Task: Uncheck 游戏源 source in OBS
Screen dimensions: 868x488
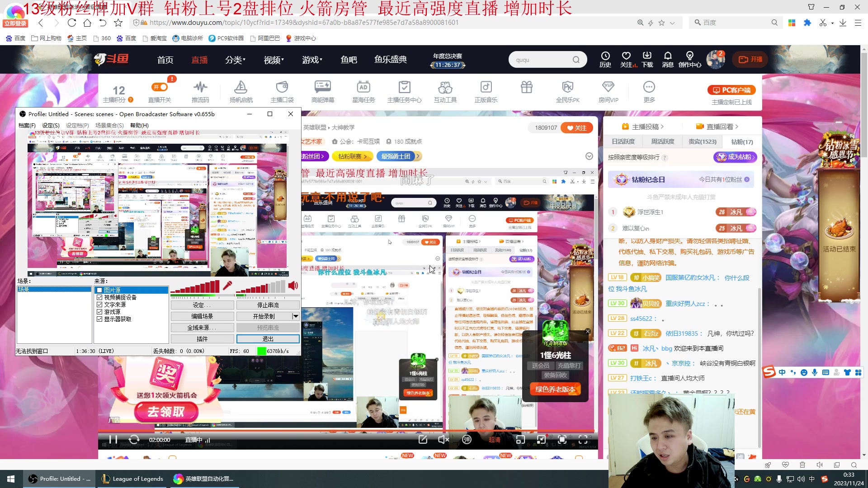Action: (x=99, y=312)
